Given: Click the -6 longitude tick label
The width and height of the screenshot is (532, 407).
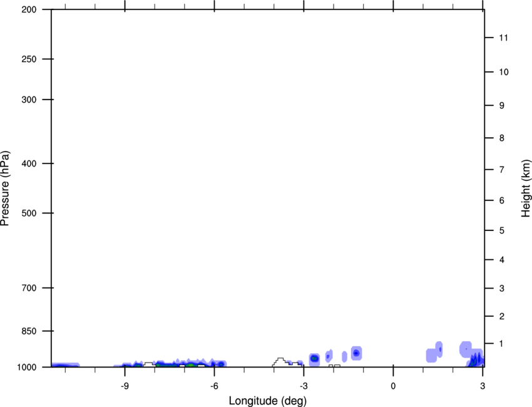Looking at the screenshot, I should coord(214,386).
